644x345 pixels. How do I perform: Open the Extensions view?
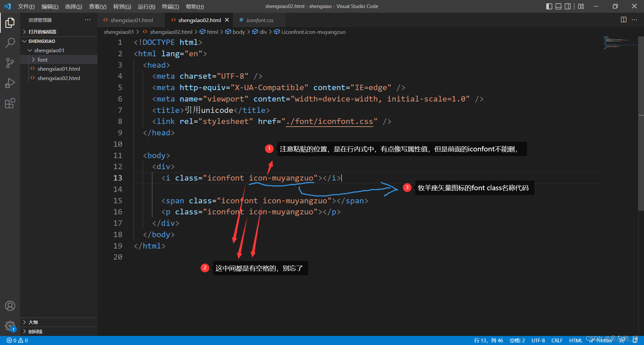(10, 103)
